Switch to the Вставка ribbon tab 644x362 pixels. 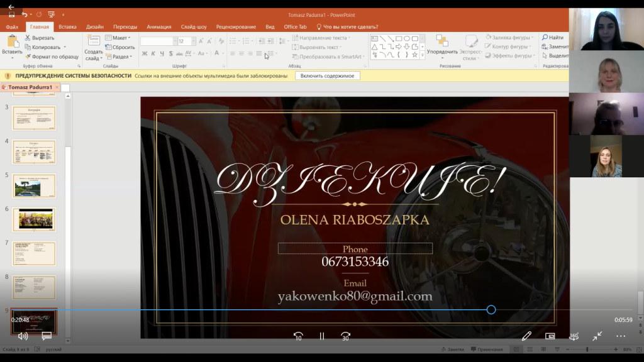(67, 26)
